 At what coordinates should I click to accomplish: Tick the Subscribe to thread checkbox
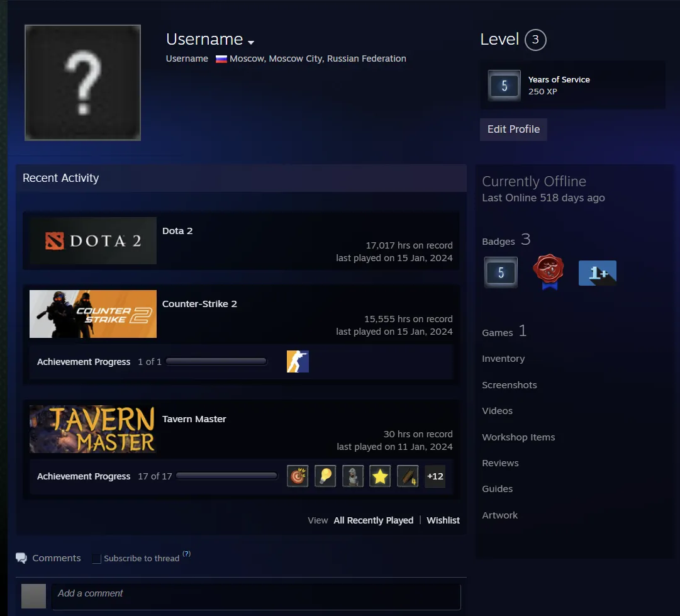(96, 559)
